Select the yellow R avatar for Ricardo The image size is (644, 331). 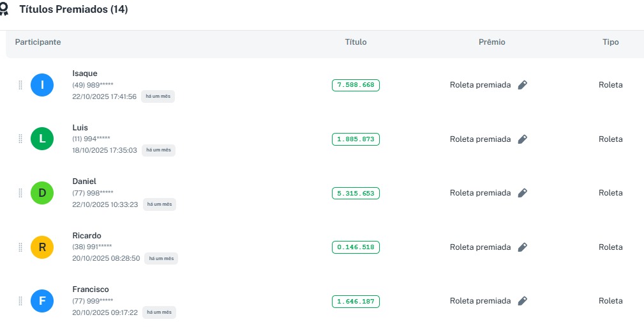pyautogui.click(x=42, y=247)
